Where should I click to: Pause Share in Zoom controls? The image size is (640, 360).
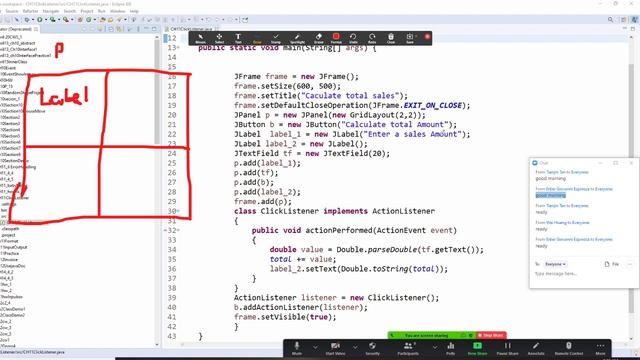coord(507,348)
